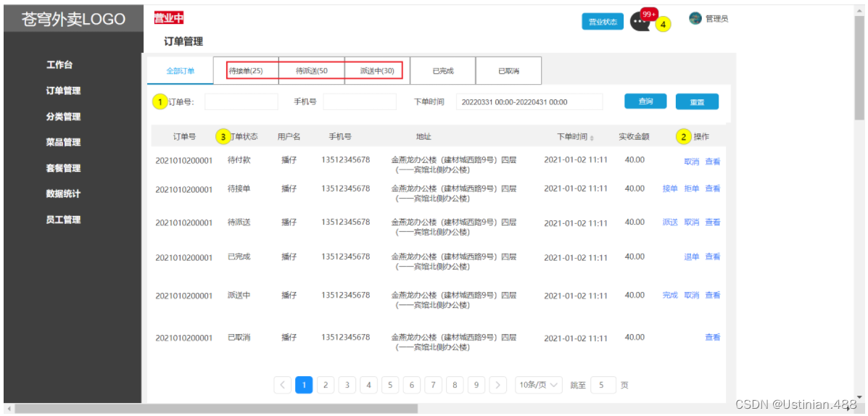Click 退单 for the 已完成 order
Image resolution: width=868 pixels, height=416 pixels.
(691, 257)
